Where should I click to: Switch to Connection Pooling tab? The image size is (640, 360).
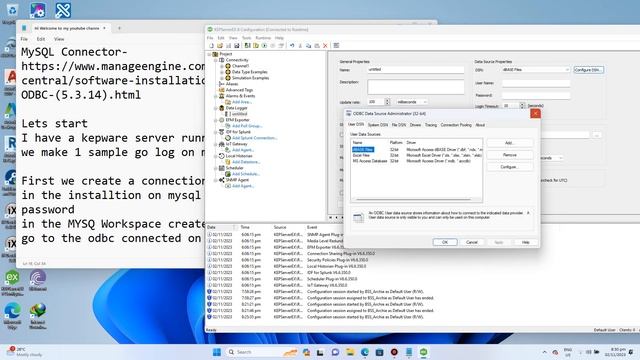coord(456,125)
